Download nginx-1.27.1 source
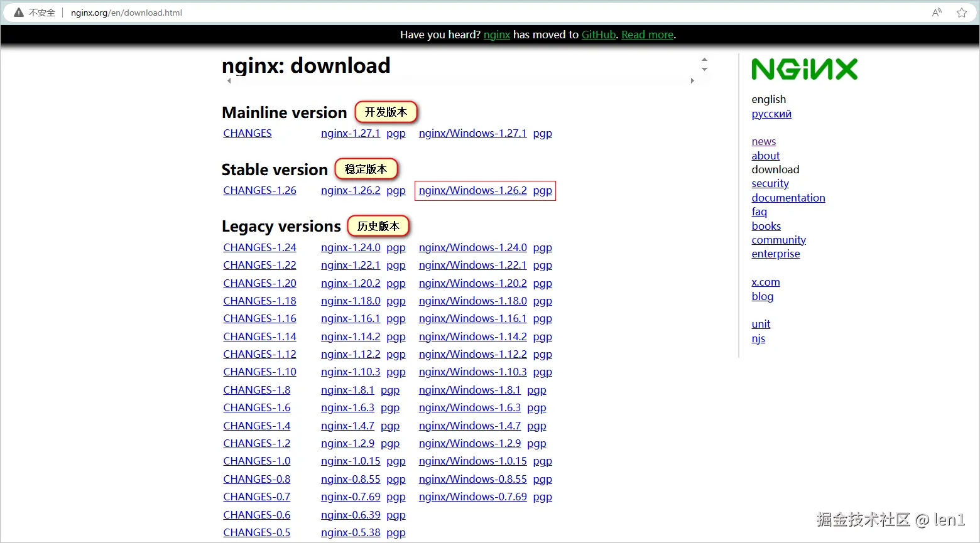Viewport: 980px width, 543px height. click(x=351, y=133)
